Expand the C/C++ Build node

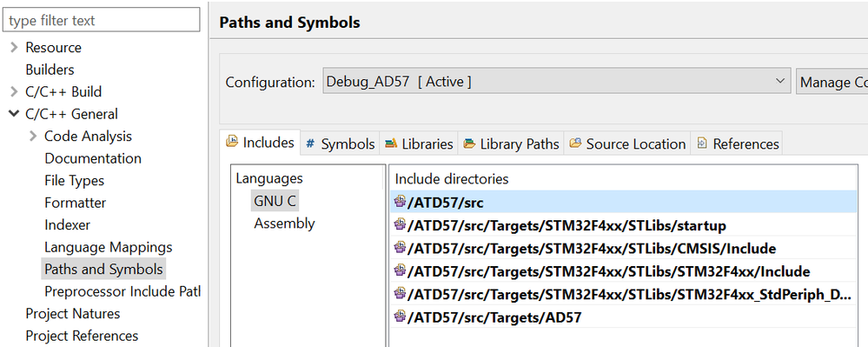coord(14,92)
